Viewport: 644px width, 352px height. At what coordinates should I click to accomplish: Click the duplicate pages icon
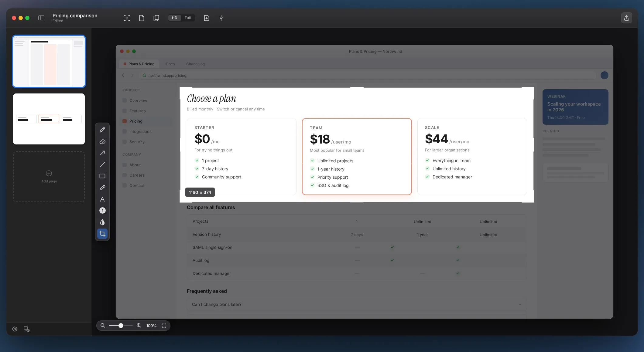click(x=156, y=18)
